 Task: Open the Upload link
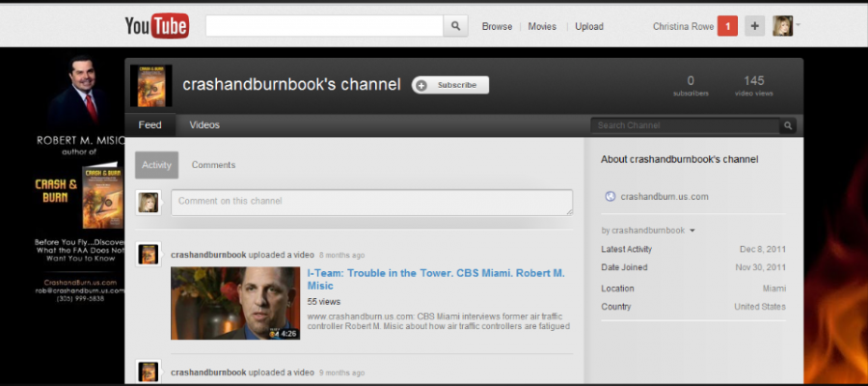pyautogui.click(x=589, y=27)
